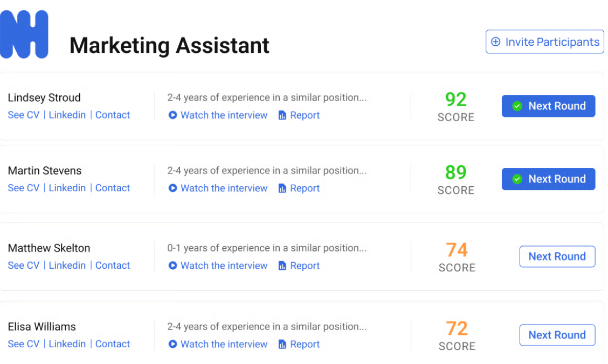Screen dimensions: 608x364
Task: Click Matthew Skelton's score of 74
Action: (x=457, y=250)
